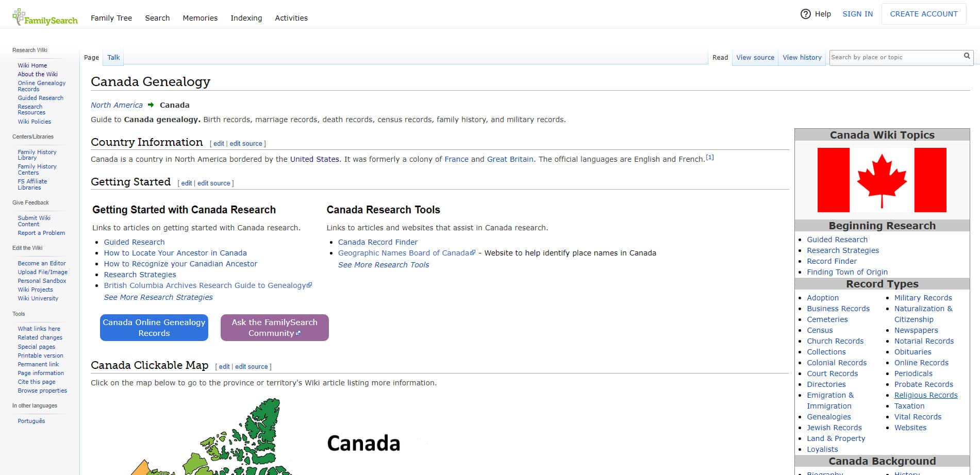Click the Canada flag image
This screenshot has height=475, width=980.
coord(882,180)
